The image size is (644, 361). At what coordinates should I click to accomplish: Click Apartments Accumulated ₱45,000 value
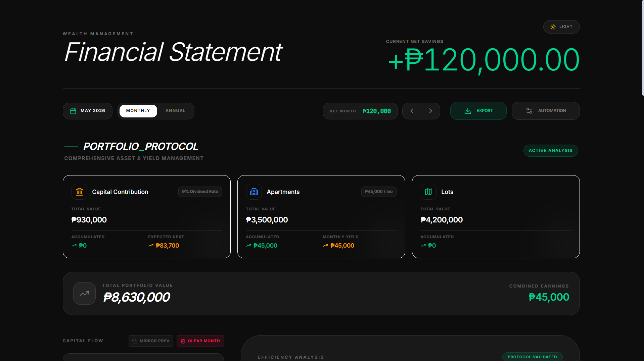point(265,246)
